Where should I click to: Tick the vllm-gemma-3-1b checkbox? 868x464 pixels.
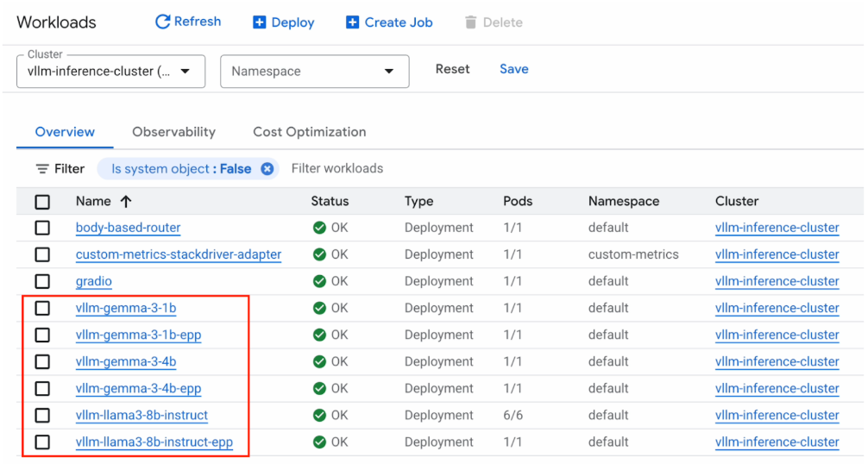42,308
